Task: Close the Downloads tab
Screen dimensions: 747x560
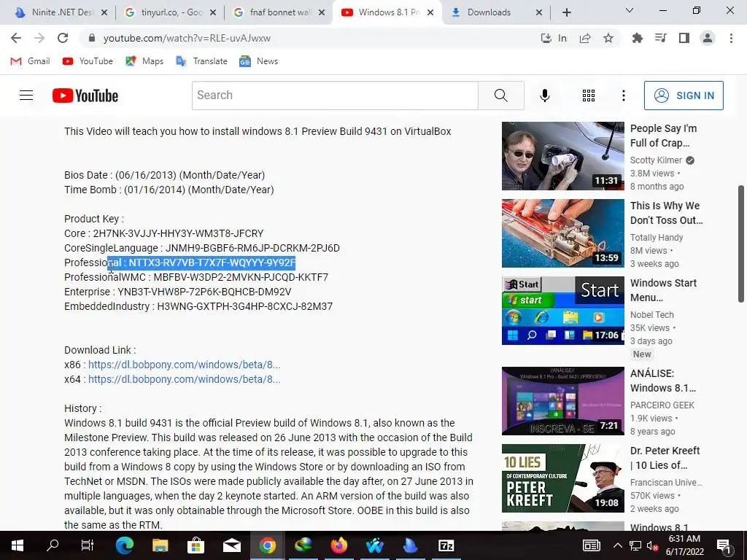Action: click(x=539, y=12)
